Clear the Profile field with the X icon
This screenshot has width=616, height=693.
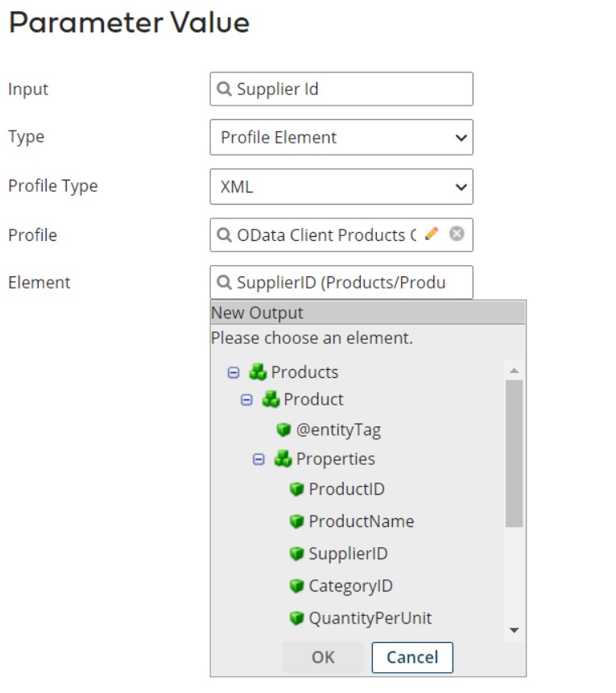click(x=457, y=234)
